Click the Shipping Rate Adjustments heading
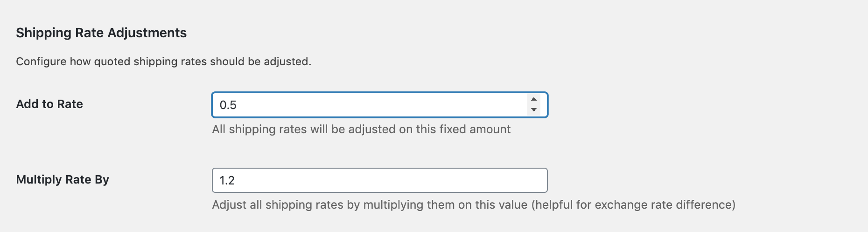 point(101,33)
